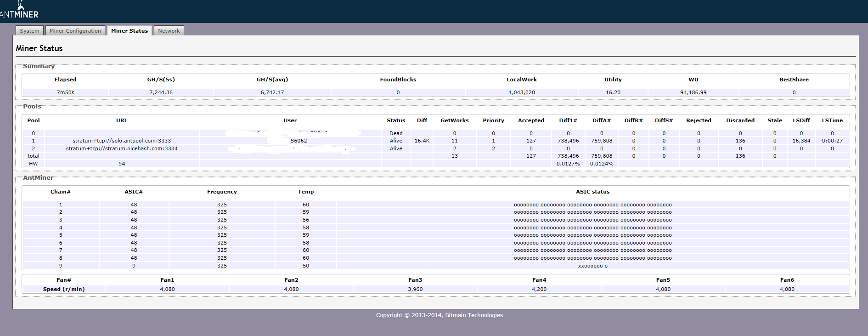
Task: Click the Diff1# percentage 0.0127%
Action: (568, 164)
